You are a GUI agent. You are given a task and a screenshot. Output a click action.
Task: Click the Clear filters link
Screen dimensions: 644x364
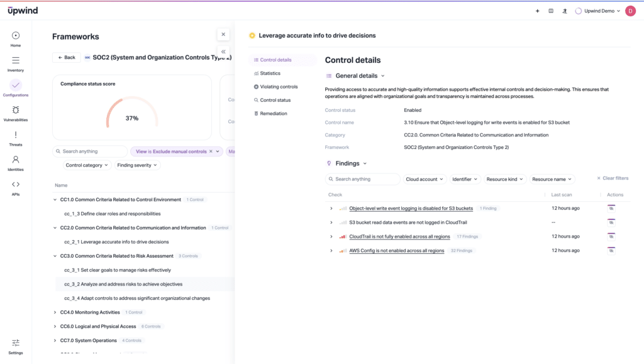tap(612, 179)
